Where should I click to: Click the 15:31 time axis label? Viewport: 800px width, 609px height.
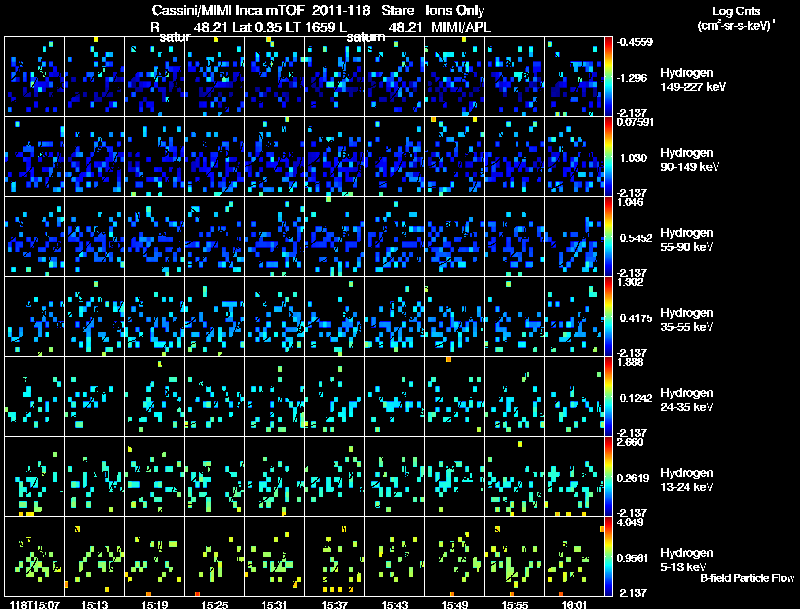pyautogui.click(x=274, y=605)
